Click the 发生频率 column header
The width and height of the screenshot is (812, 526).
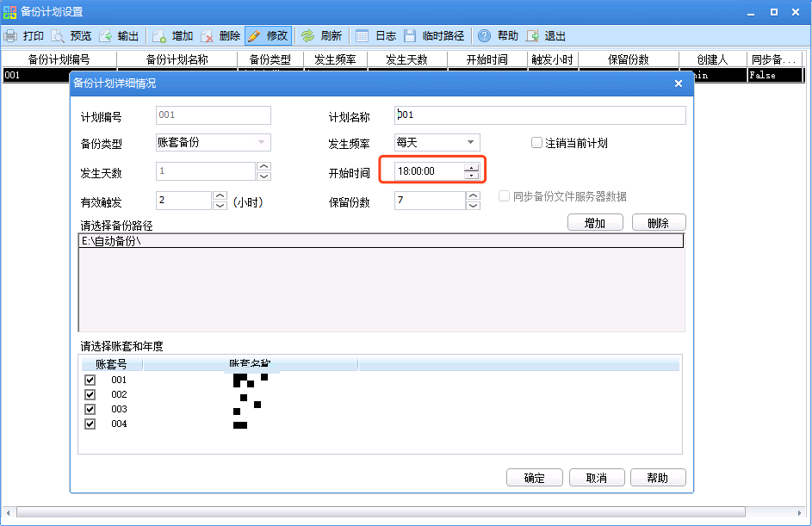tap(336, 59)
